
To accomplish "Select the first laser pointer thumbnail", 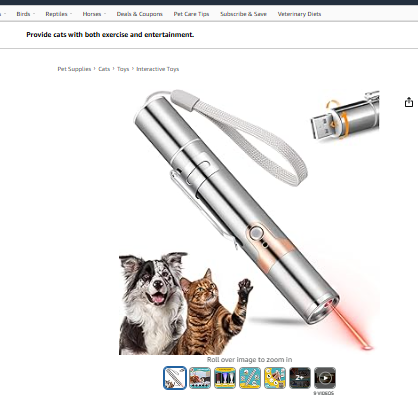I will click(x=175, y=378).
